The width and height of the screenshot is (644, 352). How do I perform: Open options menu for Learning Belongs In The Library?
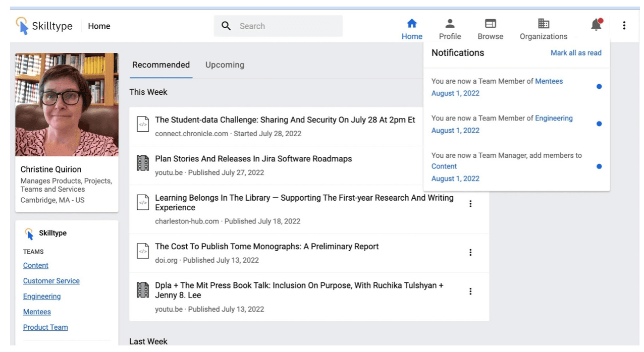point(470,204)
